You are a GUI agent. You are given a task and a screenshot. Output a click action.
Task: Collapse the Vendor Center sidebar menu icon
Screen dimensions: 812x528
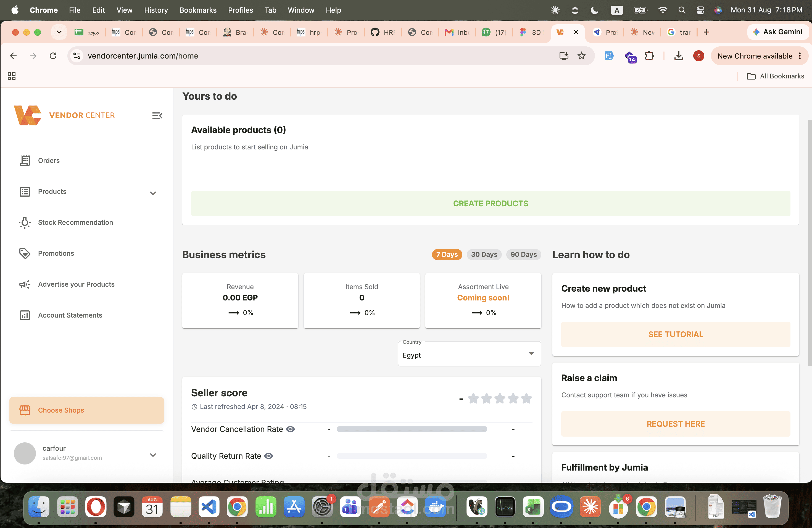point(157,116)
